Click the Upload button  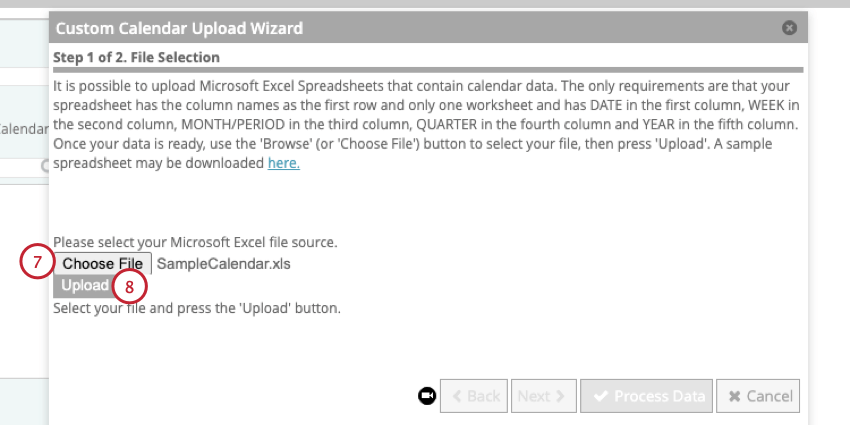[85, 286]
